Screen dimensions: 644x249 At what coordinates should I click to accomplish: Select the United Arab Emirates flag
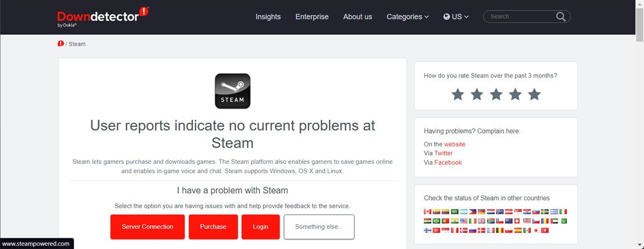(554, 221)
